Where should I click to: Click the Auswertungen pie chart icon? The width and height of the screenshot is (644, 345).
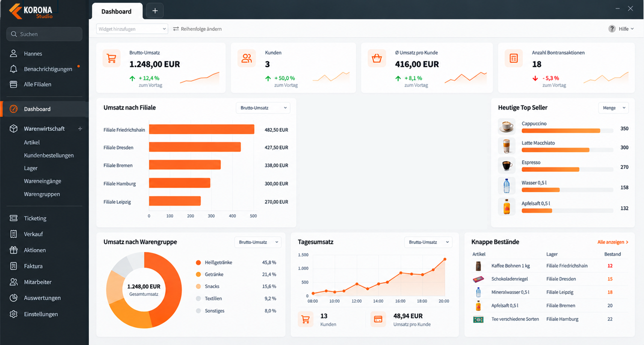coord(14,298)
